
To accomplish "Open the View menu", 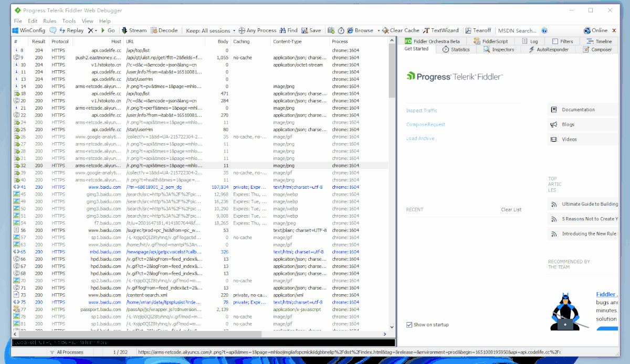I will (88, 21).
